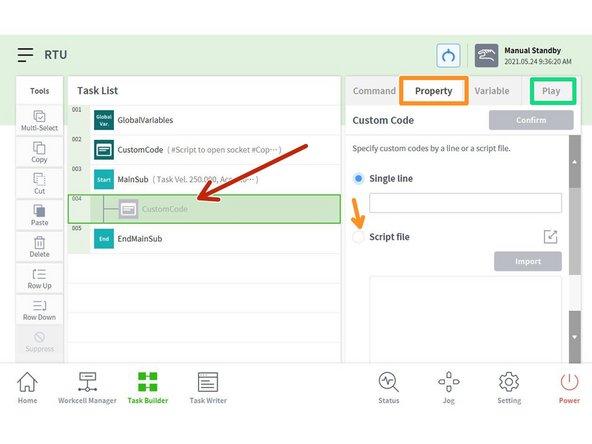Open the hamburger menu next to RTU
This screenshot has height=444, width=592.
[25, 55]
